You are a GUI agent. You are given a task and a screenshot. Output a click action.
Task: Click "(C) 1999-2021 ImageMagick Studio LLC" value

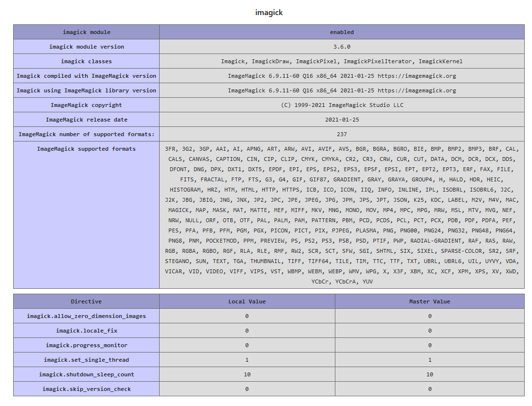[x=342, y=105]
